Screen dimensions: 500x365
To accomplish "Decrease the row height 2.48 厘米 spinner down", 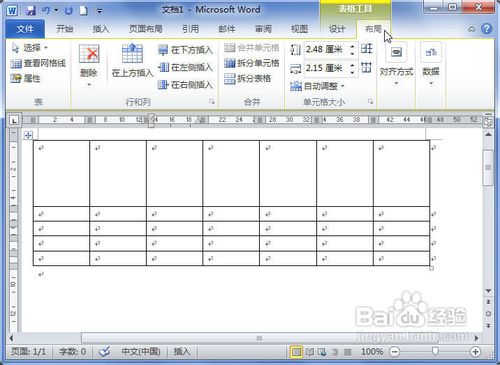I will tap(352, 53).
